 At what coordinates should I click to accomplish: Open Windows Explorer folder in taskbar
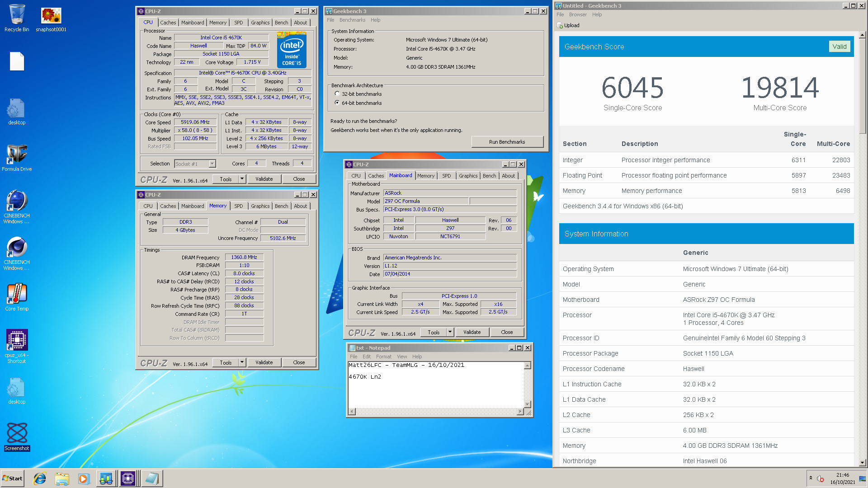tap(62, 479)
